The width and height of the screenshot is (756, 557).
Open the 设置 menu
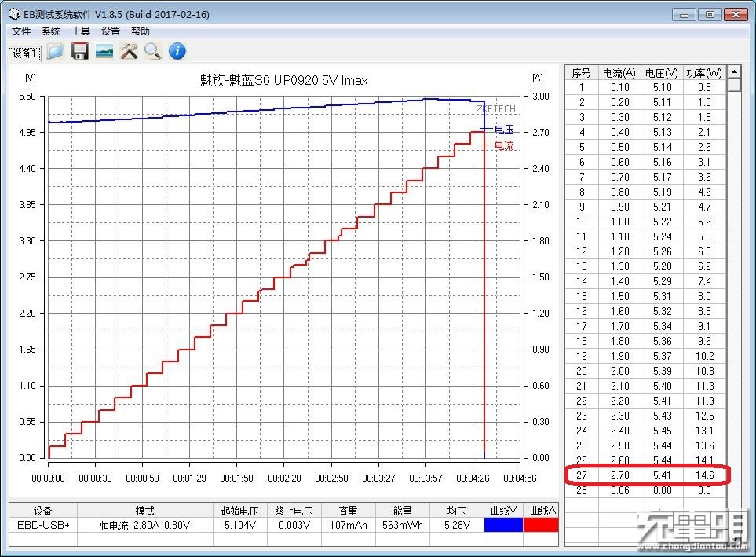111,31
